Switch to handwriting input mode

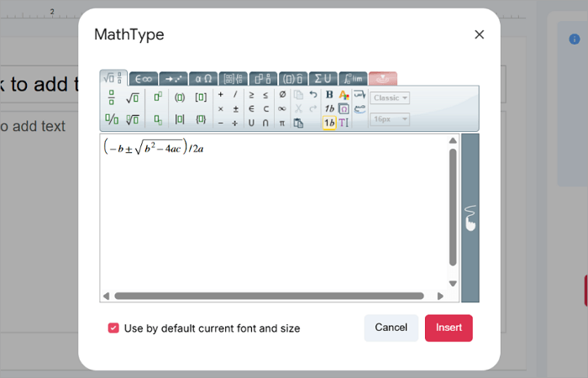click(x=470, y=218)
